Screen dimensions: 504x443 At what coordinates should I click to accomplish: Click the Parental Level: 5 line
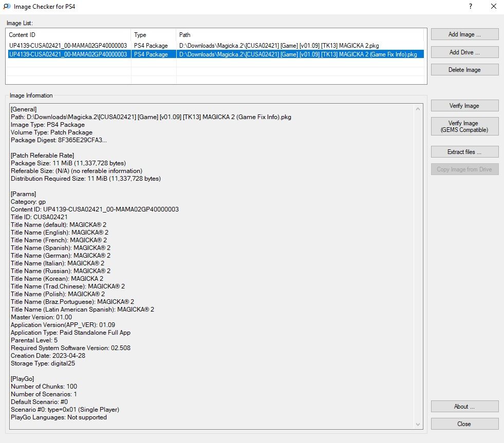coord(34,340)
